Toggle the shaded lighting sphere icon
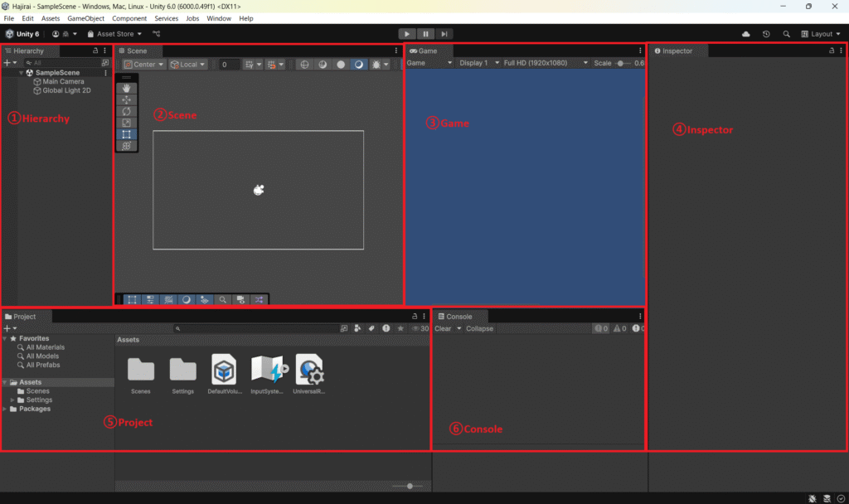Screen dimensions: 849x504 (x=358, y=65)
